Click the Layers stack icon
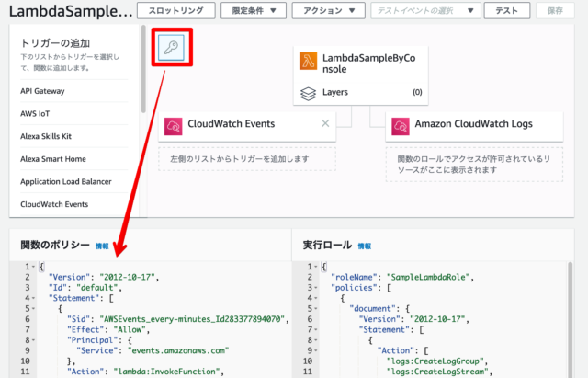This screenshot has width=588, height=378. [308, 94]
